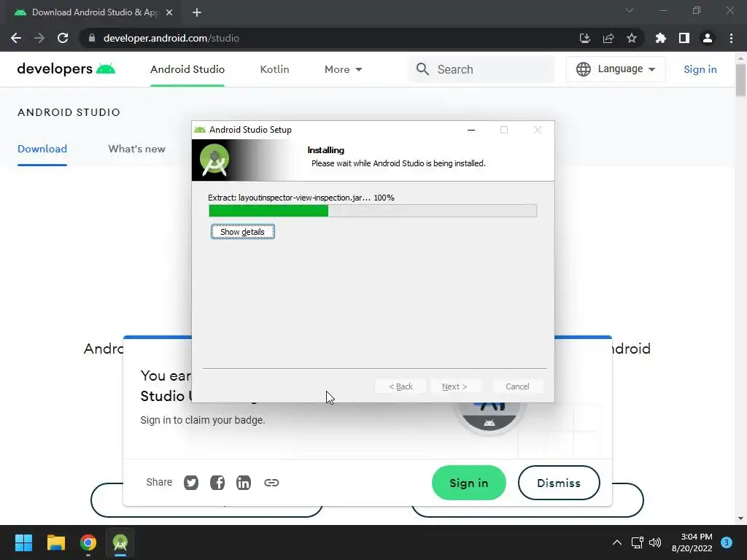
Task: Show hidden system tray icons
Action: click(617, 542)
